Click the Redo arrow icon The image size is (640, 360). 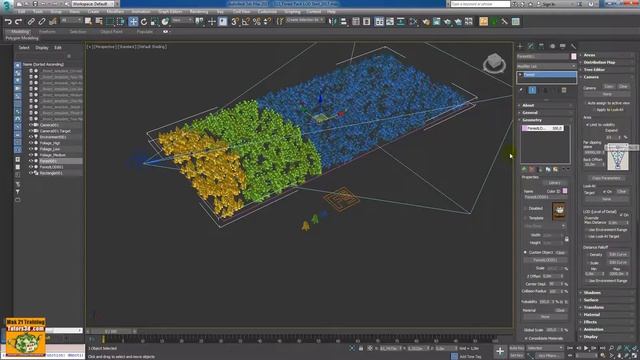click(18, 22)
